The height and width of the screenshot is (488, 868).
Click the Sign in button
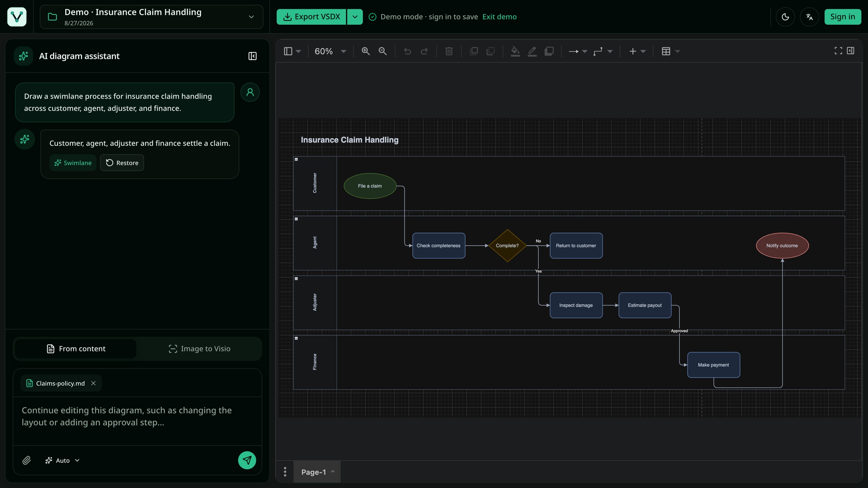(843, 17)
